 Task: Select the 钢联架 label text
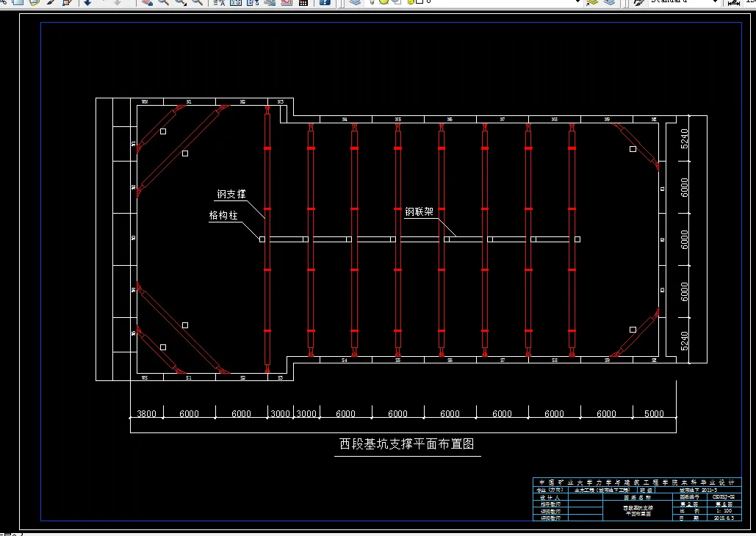(x=419, y=211)
